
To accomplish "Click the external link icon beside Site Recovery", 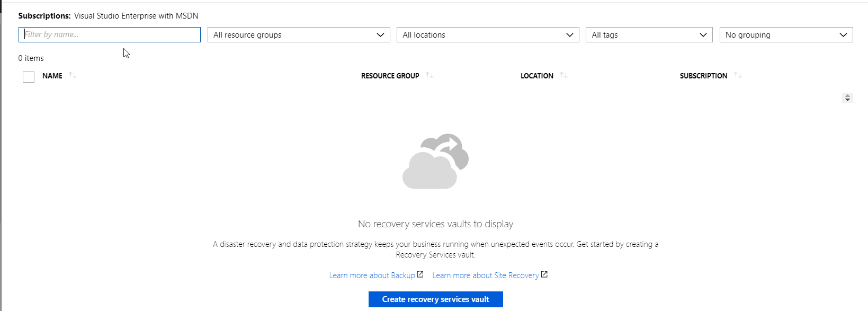I will [544, 274].
